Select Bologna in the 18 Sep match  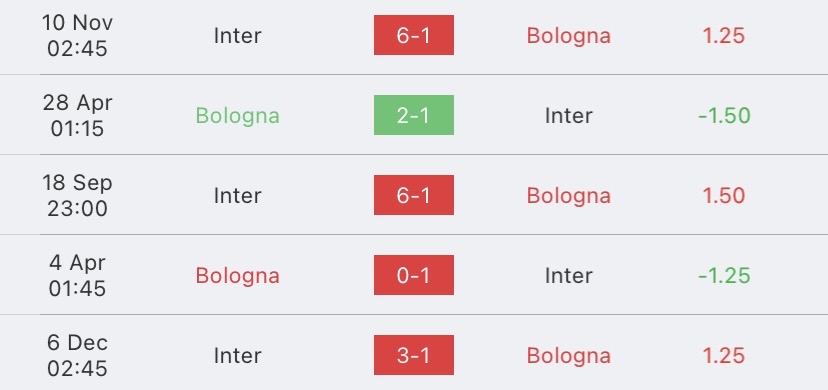tap(569, 196)
